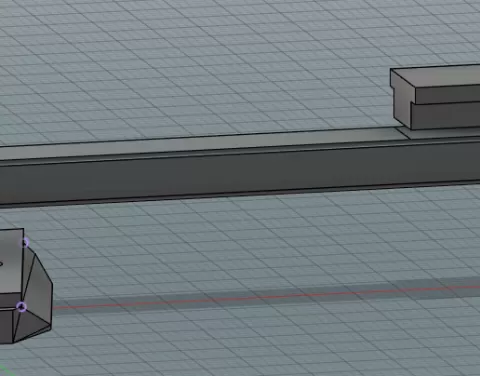Select the stepped block's top face
Screen dimensions: 480x376
443,75
